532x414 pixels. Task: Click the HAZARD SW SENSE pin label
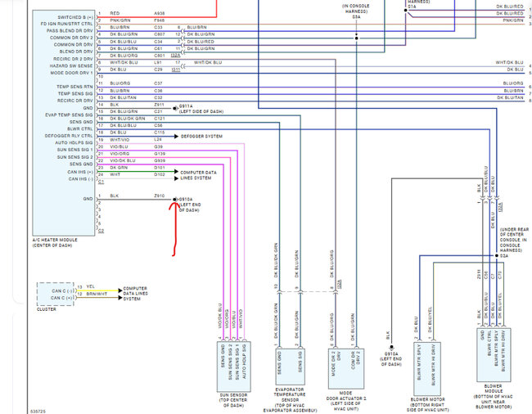71,65
